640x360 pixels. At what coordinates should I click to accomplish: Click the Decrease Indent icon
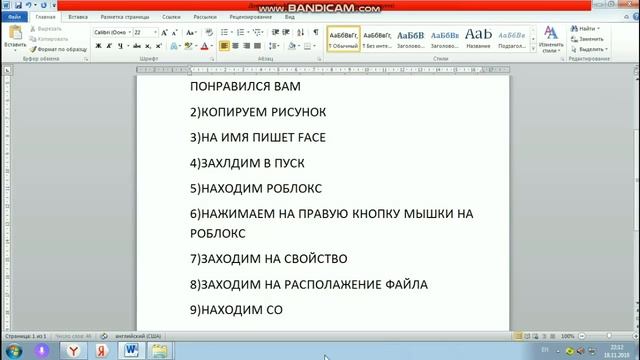coord(276,33)
